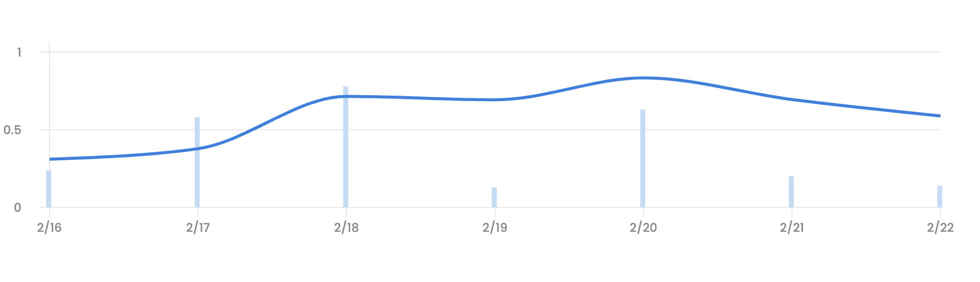
Task: Click the 2/18 date label
Action: click(x=346, y=228)
